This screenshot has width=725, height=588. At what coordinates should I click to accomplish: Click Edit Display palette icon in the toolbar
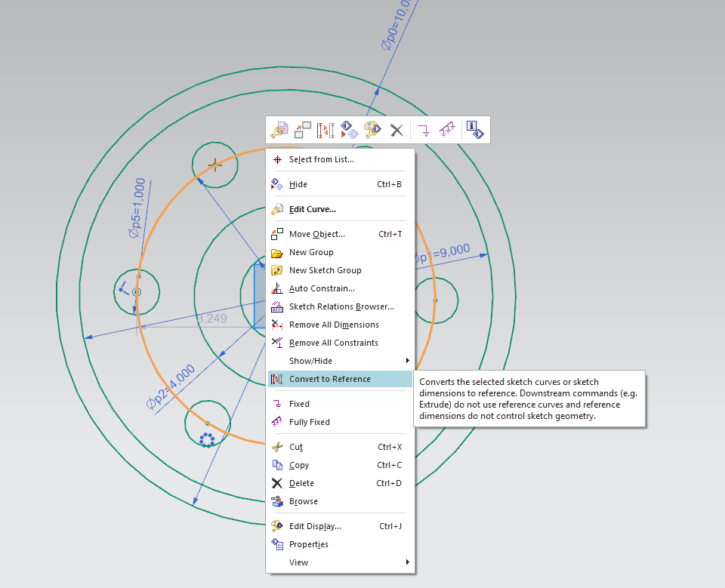(372, 130)
